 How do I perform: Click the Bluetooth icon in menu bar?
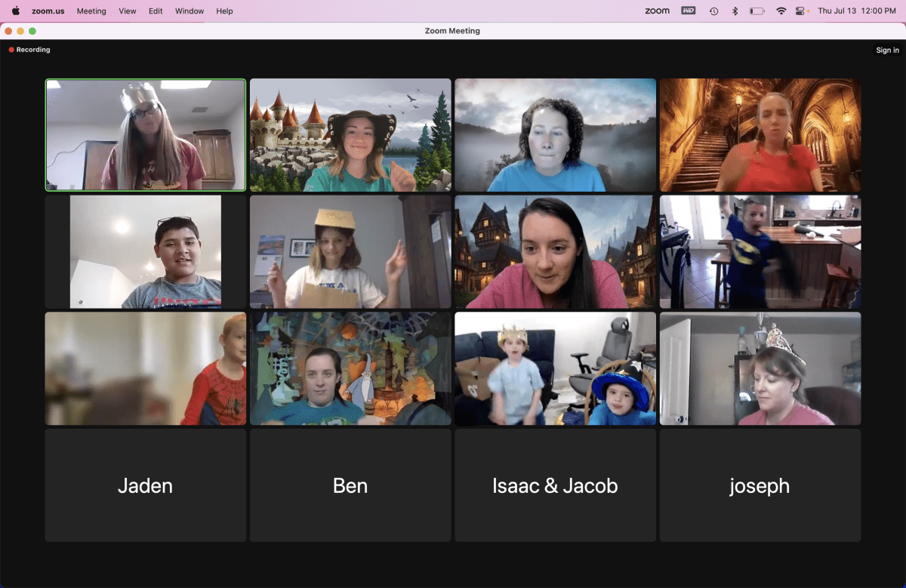[x=735, y=11]
